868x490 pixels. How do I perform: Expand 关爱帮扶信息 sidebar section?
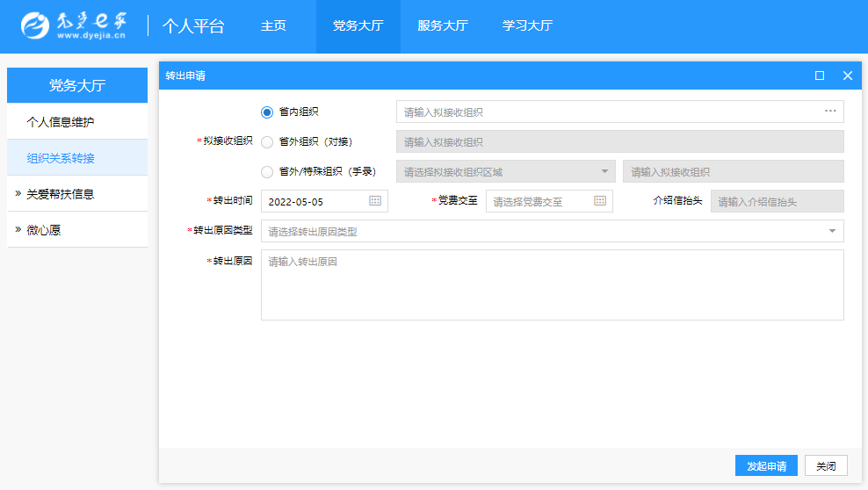60,194
